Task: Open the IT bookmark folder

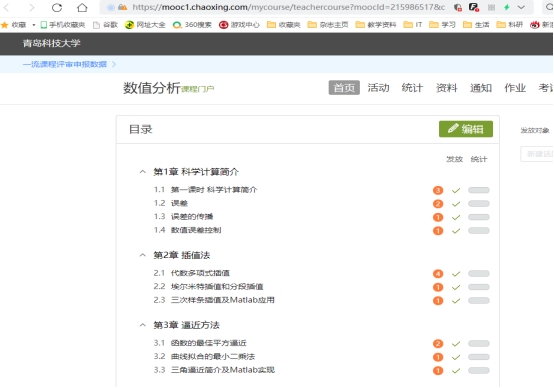Action: pos(413,25)
